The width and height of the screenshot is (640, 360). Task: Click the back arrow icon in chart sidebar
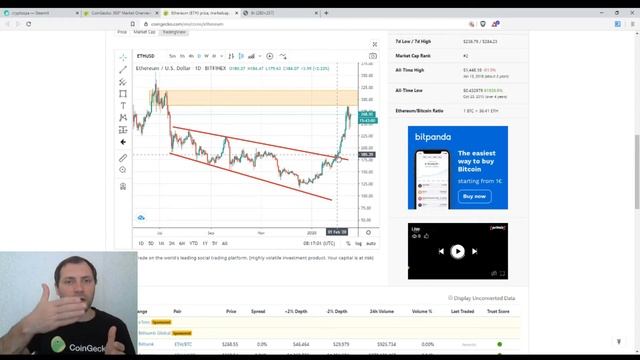point(123,142)
